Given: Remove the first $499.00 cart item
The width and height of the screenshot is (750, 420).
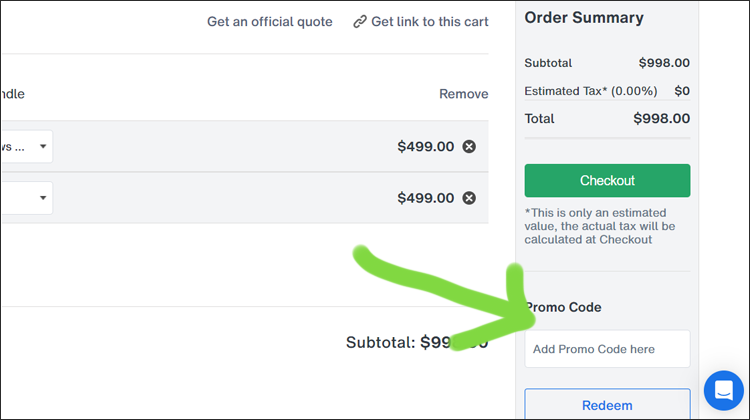Looking at the screenshot, I should (469, 147).
